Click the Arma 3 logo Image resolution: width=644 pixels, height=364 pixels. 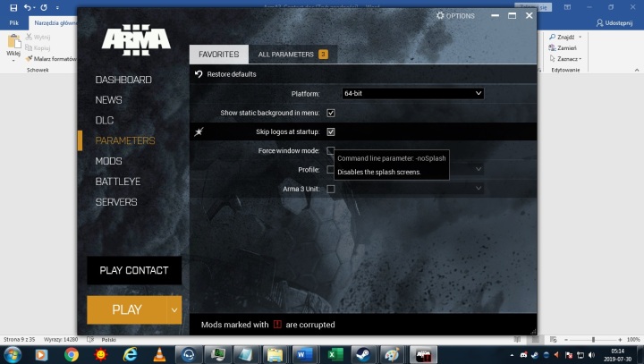click(x=135, y=38)
